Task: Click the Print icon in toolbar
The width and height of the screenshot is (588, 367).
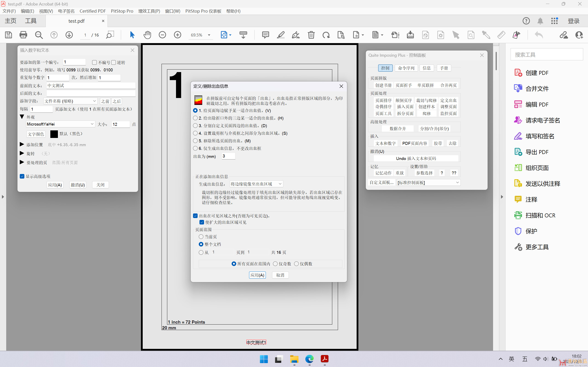Action: tap(23, 35)
